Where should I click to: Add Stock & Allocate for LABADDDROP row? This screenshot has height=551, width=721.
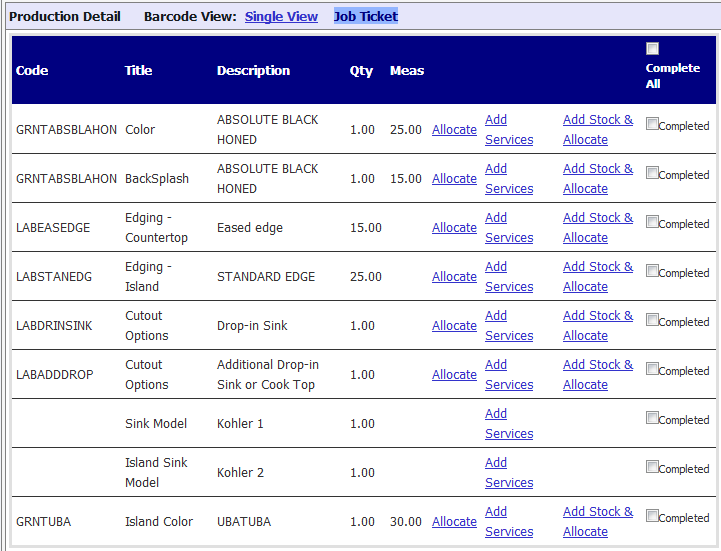point(597,375)
